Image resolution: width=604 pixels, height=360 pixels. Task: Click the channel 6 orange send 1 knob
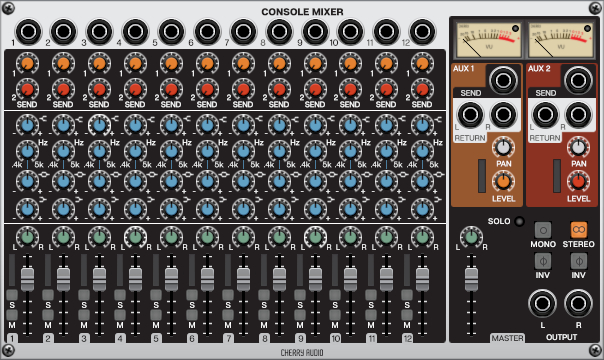click(207, 63)
